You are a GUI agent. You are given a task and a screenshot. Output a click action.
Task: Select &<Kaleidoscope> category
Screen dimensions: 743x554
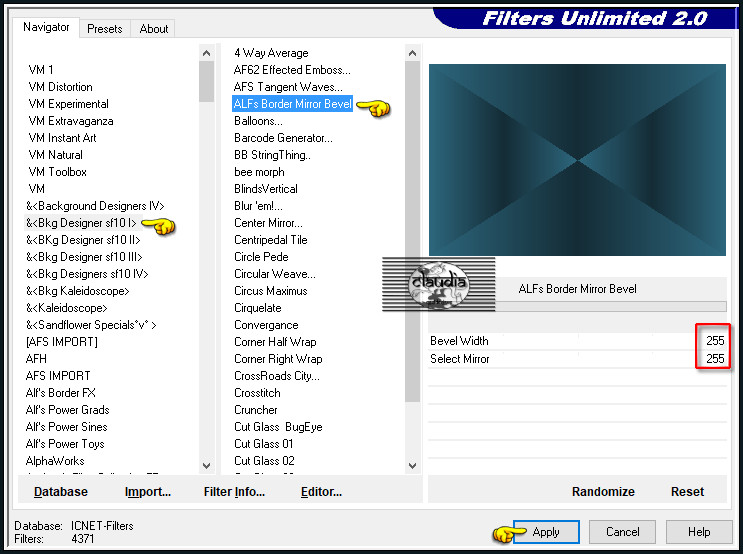pos(66,308)
